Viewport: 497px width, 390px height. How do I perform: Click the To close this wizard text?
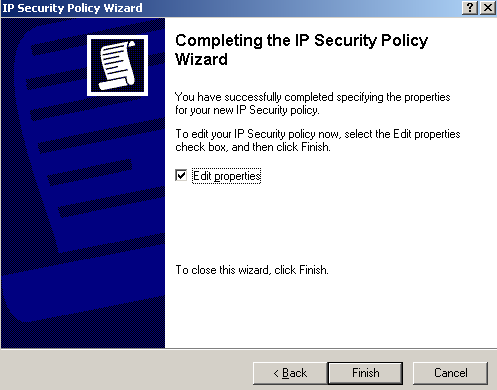tap(252, 270)
